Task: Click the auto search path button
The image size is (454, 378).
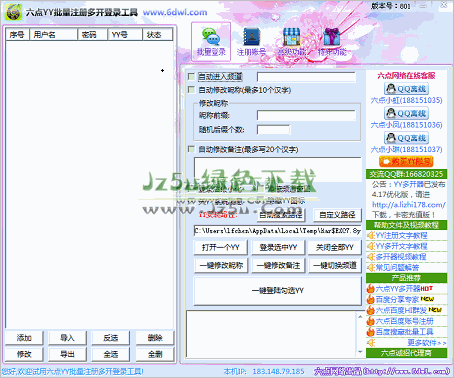Action: 281,215
